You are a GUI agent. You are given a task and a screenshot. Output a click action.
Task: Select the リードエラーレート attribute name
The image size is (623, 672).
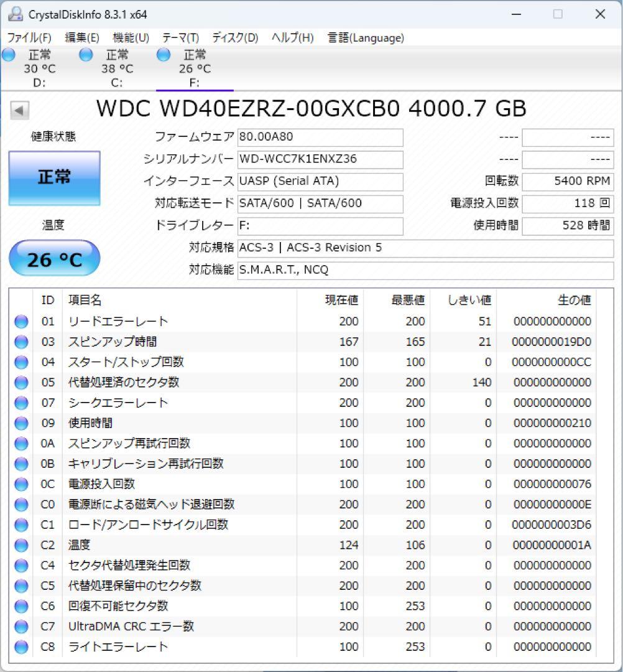118,322
